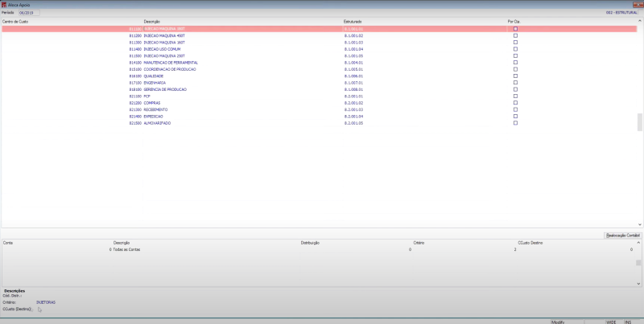Select the EXPEDICAO description cell
Viewport: 644px width, 324px height.
(x=153, y=117)
